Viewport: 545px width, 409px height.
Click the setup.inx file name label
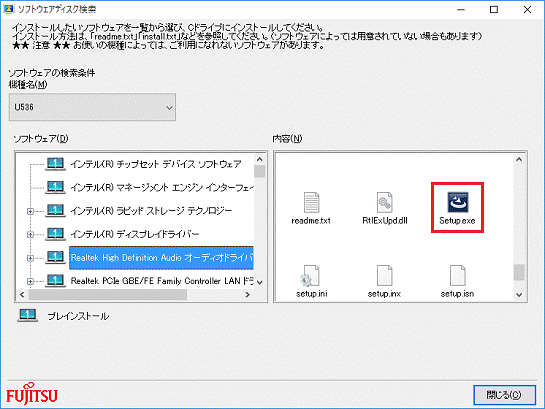click(384, 294)
